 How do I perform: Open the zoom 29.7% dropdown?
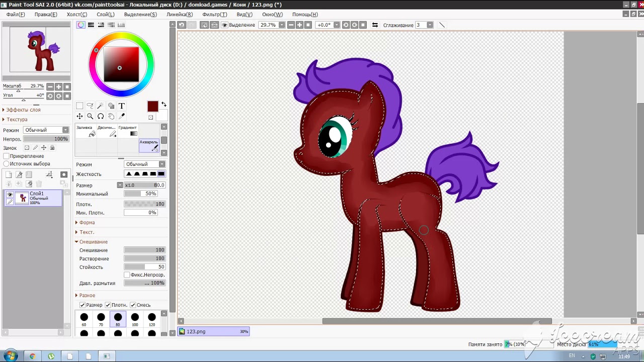pos(282,25)
